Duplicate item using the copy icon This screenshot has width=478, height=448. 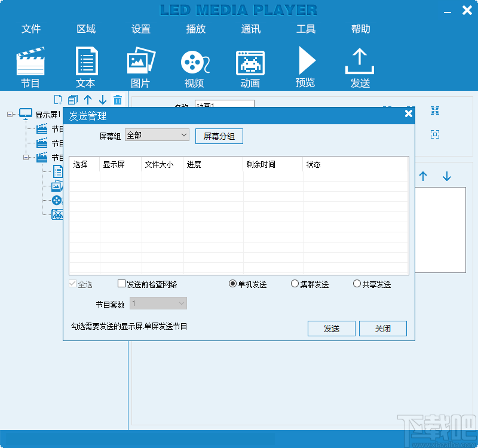coord(73,100)
